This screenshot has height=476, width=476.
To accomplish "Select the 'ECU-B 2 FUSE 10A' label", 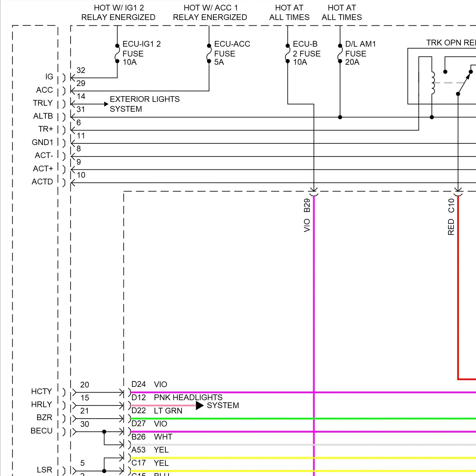I will point(307,53).
